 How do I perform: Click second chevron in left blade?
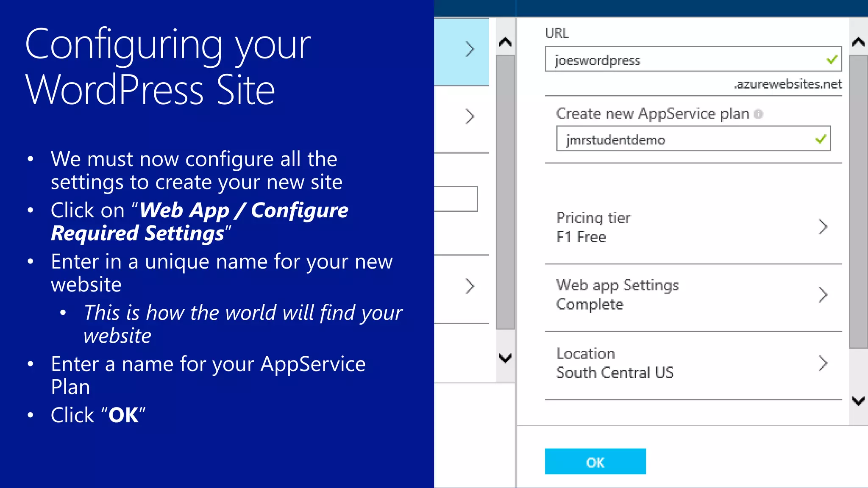click(470, 116)
